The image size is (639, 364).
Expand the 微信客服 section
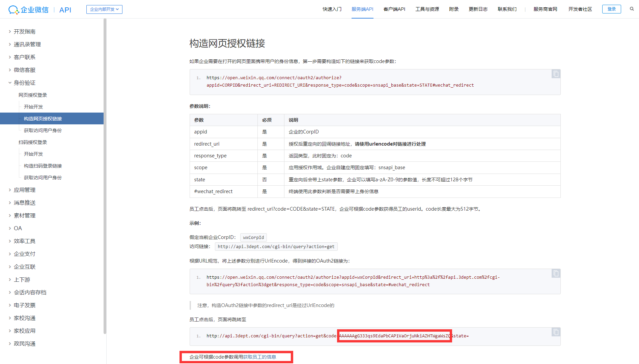click(x=24, y=70)
